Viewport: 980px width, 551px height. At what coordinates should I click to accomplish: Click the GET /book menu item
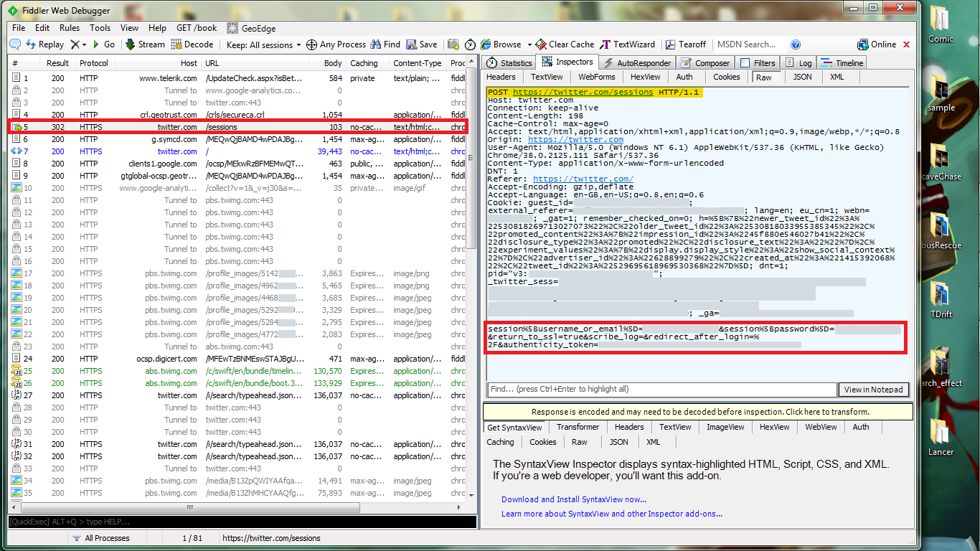[x=197, y=28]
